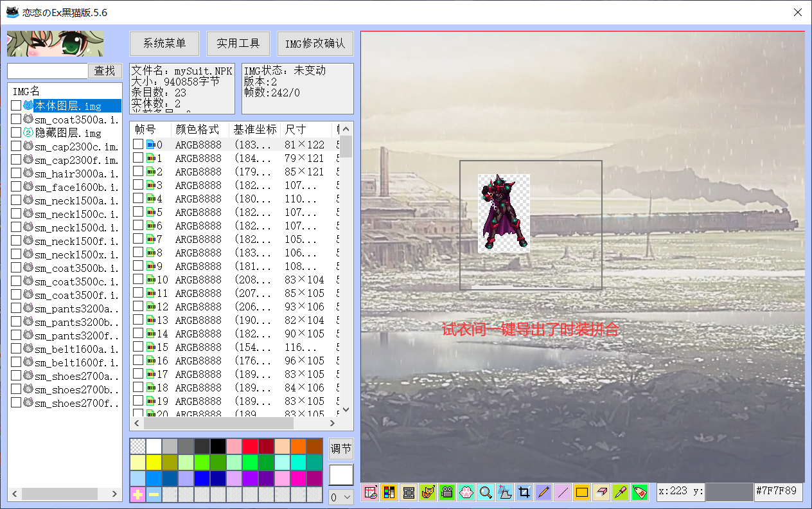812x509 pixels.
Task: Select the magnifier zoom tool
Action: (486, 492)
